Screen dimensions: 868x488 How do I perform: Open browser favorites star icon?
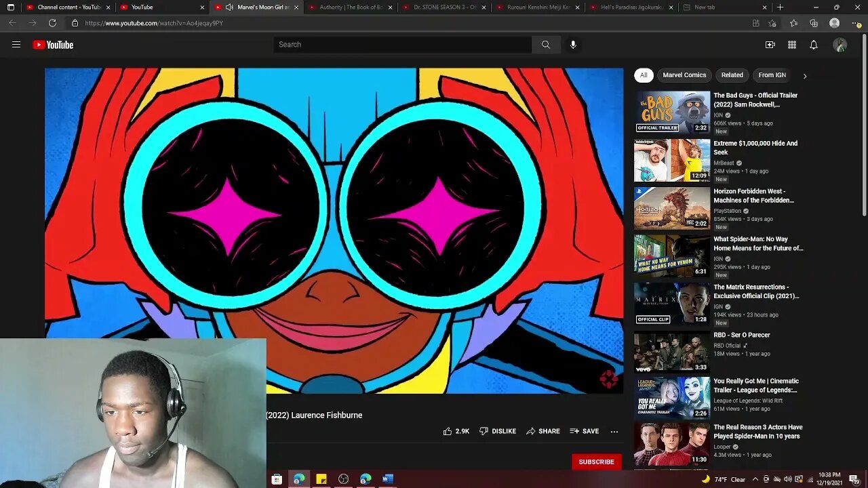794,23
